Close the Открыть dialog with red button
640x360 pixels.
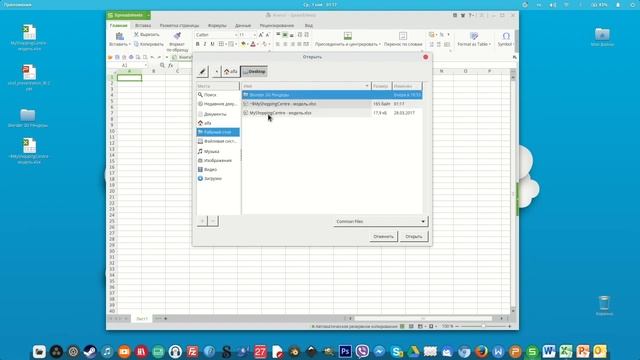click(x=426, y=57)
